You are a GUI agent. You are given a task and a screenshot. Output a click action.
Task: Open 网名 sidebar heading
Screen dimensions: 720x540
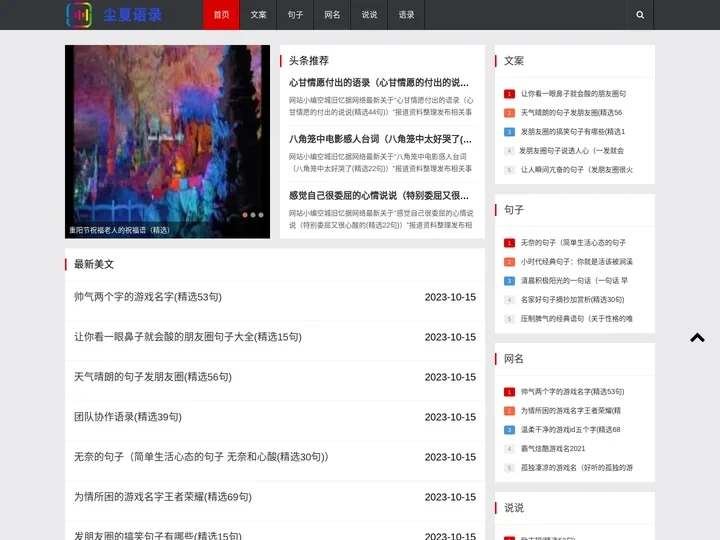[x=514, y=359]
